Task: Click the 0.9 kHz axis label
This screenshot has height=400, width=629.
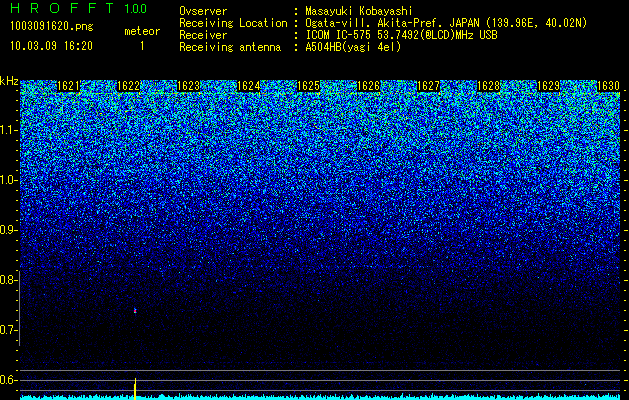Action: click(8, 230)
